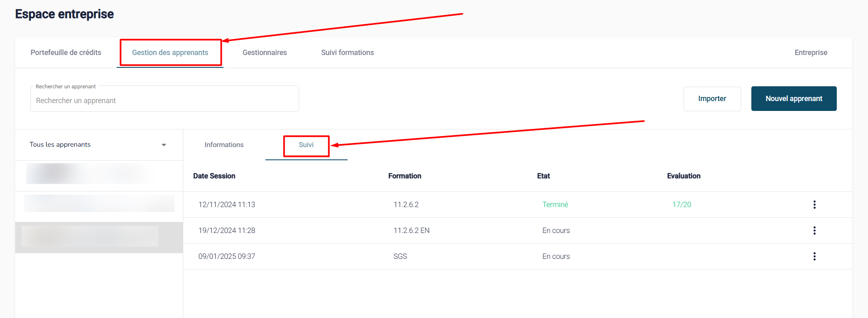Click the Nouvel apprenant button

click(x=794, y=99)
